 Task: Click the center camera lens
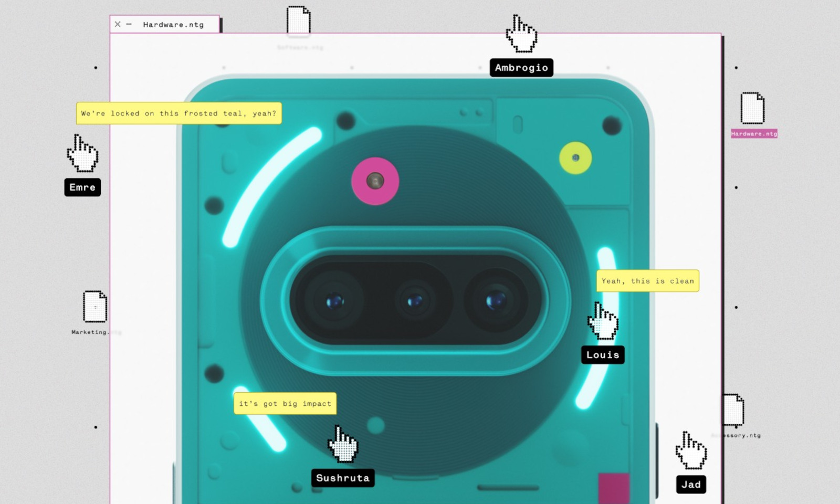[x=415, y=301]
